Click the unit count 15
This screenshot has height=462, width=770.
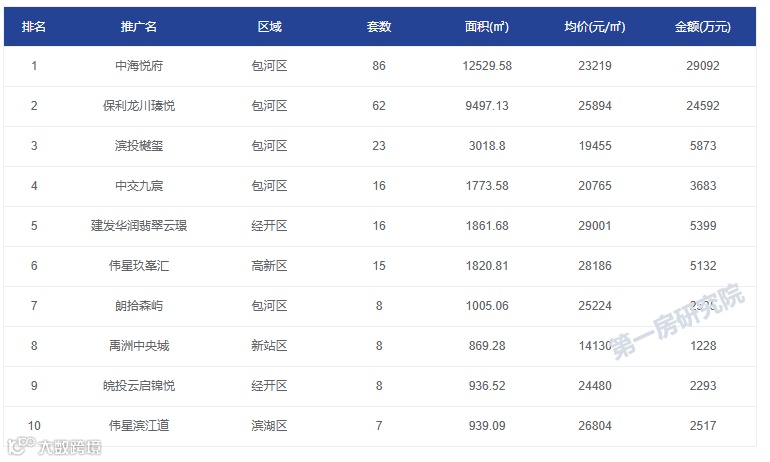tap(379, 266)
